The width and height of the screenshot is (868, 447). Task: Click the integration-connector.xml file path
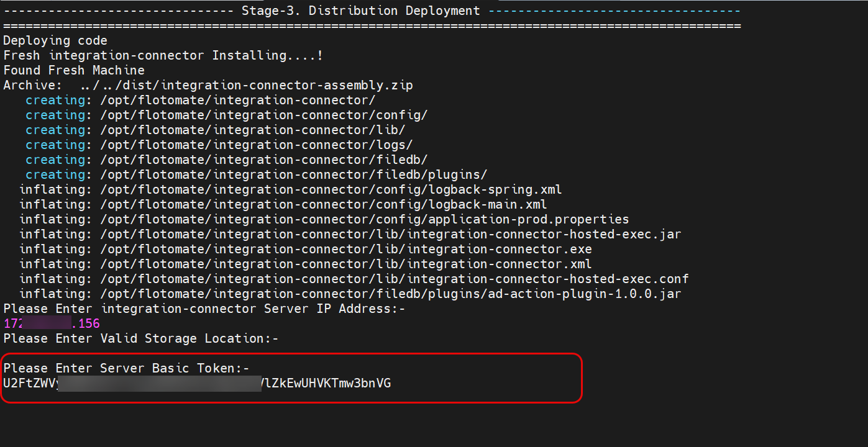[345, 264]
